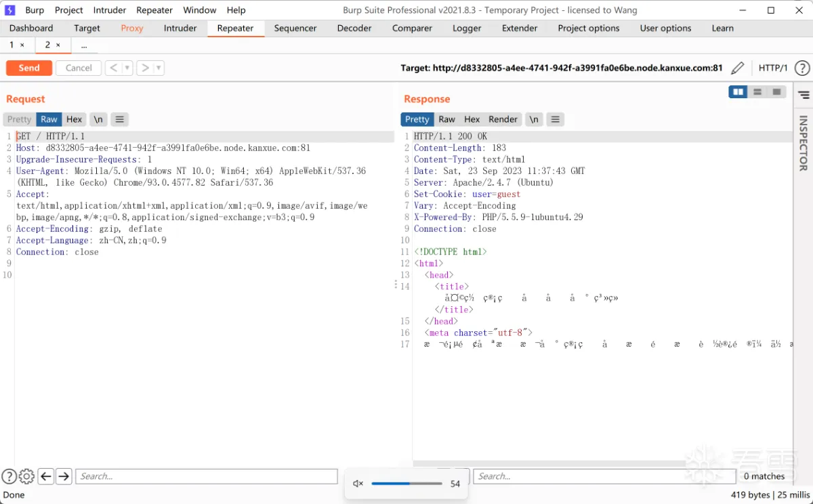Open the Intruder menu
The height and width of the screenshot is (504, 813).
click(x=110, y=10)
